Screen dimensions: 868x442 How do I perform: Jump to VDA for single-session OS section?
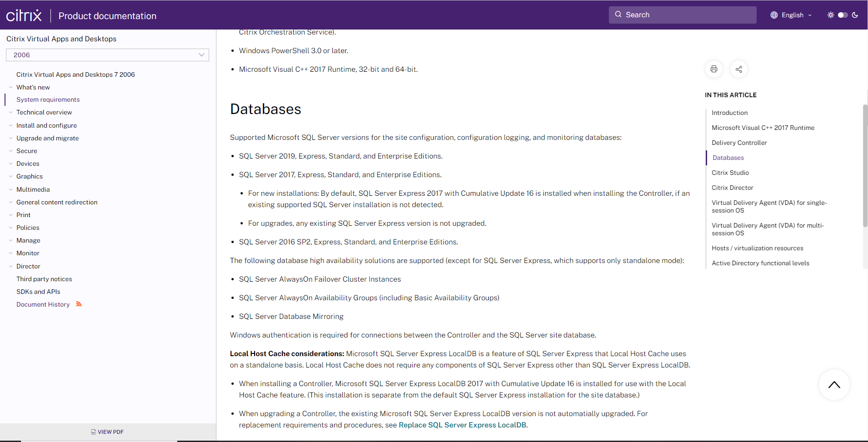[x=769, y=206]
